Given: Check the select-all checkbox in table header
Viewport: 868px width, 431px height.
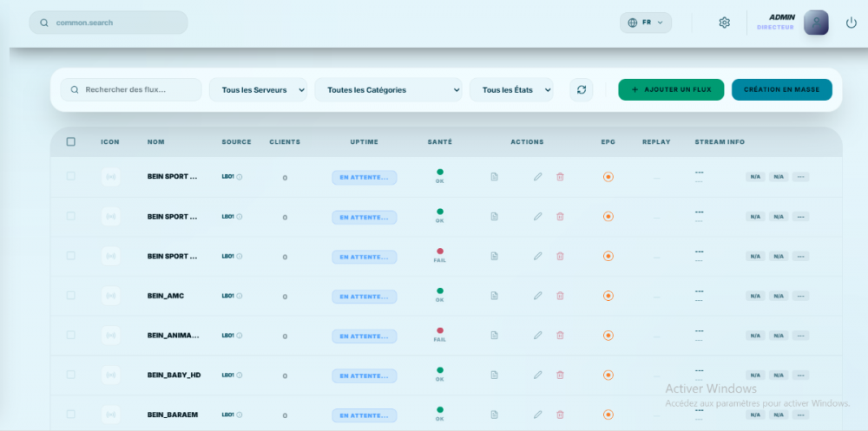Looking at the screenshot, I should tap(71, 141).
